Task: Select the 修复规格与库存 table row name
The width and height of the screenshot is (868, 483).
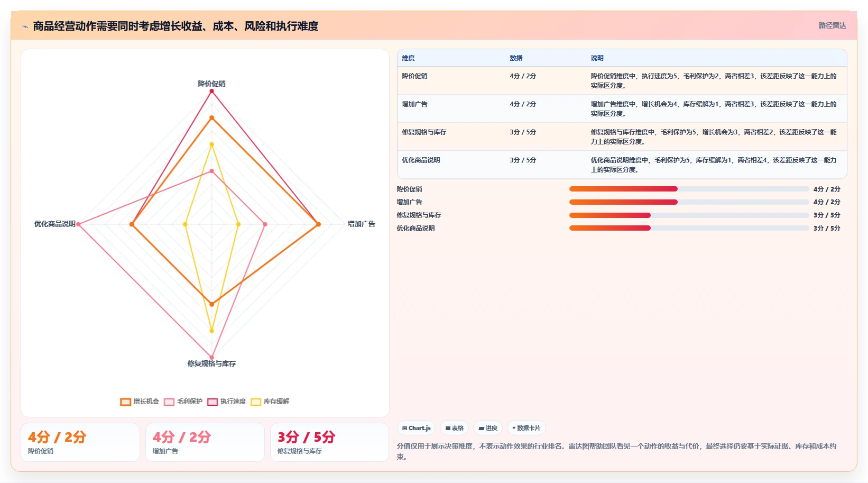Action: (x=424, y=132)
